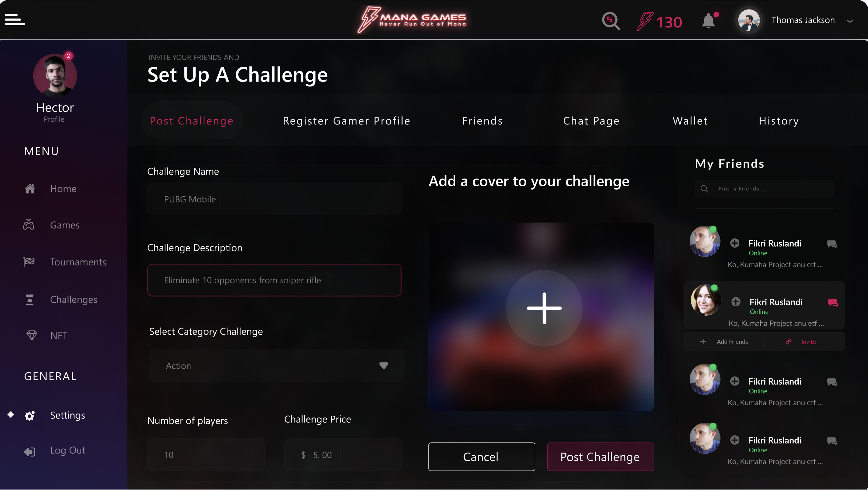Switch to the Wallet tab
Viewport: 868px width, 492px height.
pos(690,121)
